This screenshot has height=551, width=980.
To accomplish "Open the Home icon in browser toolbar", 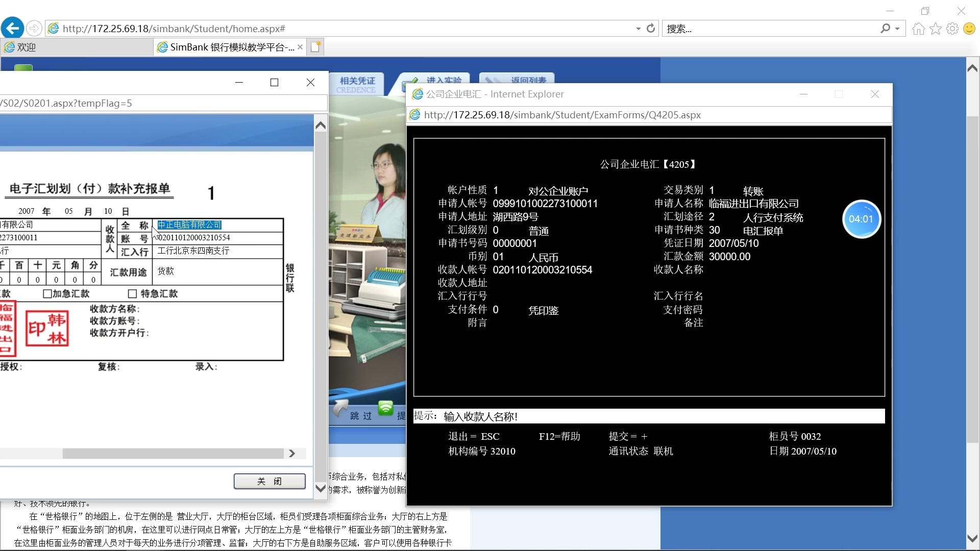I will (x=918, y=29).
